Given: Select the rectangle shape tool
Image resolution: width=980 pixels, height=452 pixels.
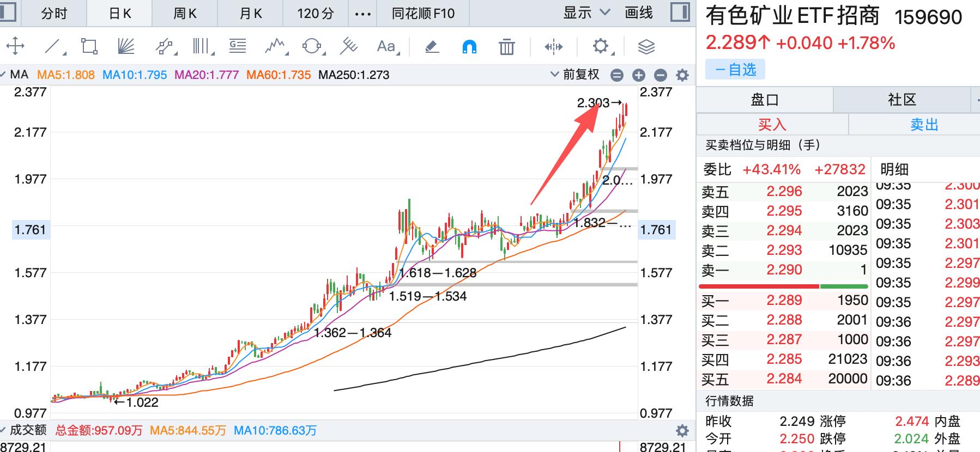Looking at the screenshot, I should pyautogui.click(x=89, y=46).
